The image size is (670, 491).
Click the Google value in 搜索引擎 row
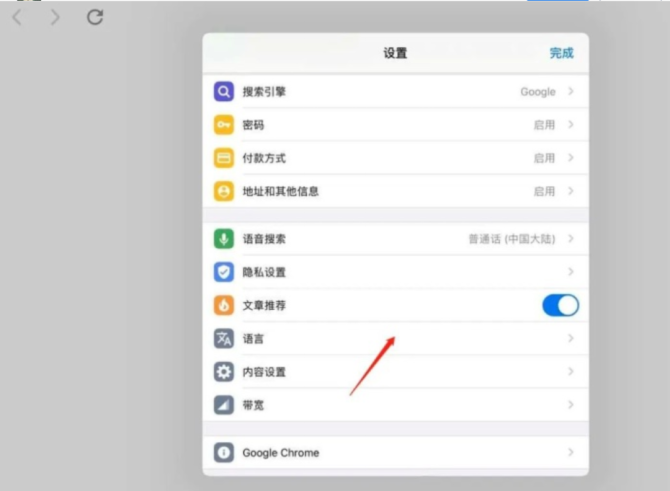(538, 92)
